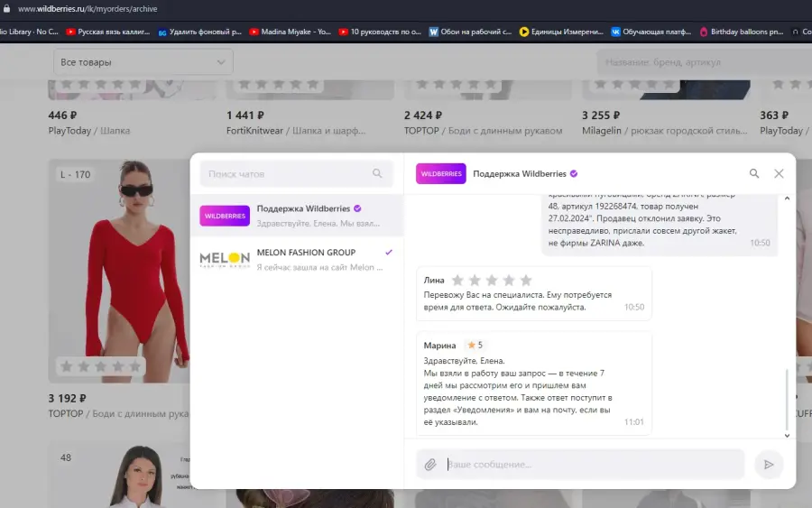The image size is (812, 508).
Task: Click PlayToday / Шапка product name
Action: pos(89,131)
